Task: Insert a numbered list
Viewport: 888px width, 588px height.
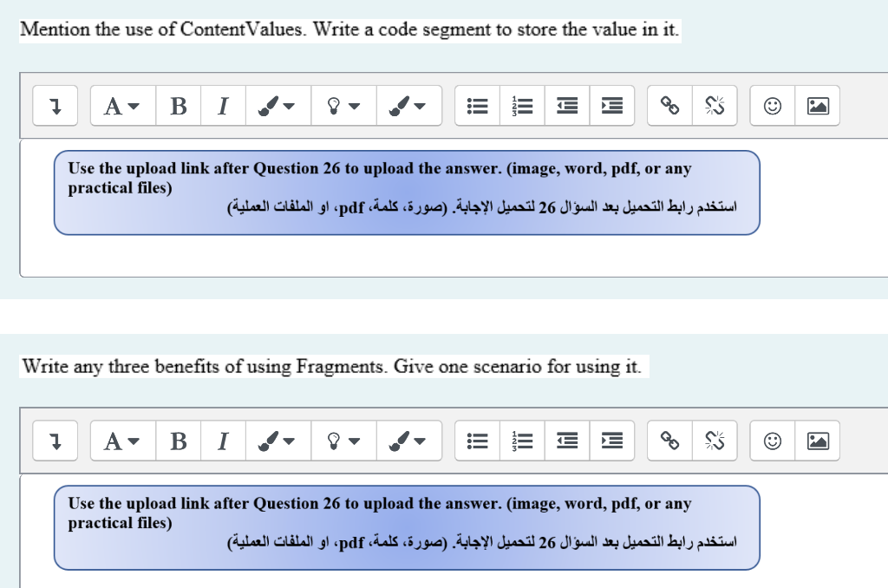Action: (522, 105)
